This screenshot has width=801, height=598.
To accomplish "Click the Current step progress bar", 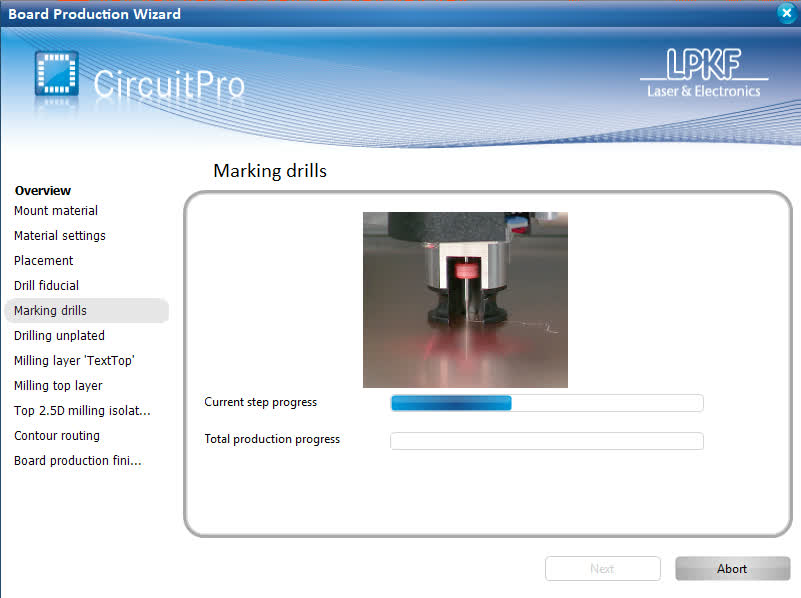I will point(547,403).
